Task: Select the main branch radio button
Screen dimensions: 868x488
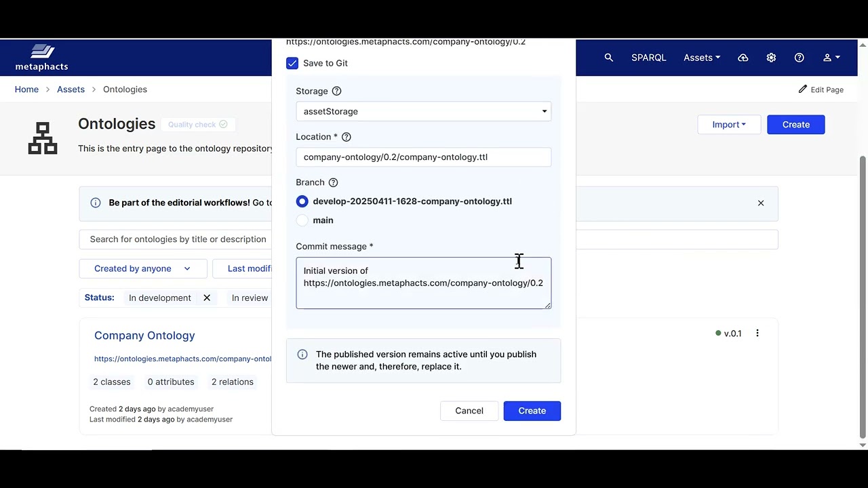Action: click(x=302, y=220)
